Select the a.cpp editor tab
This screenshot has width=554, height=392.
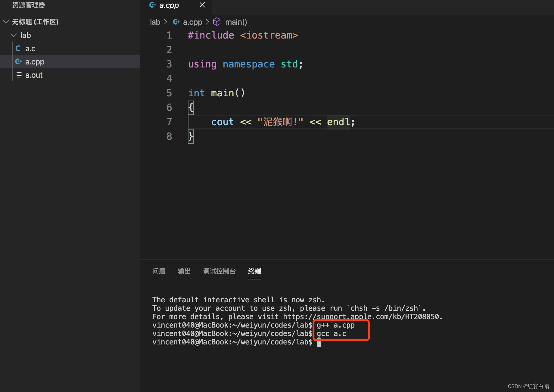pyautogui.click(x=176, y=6)
